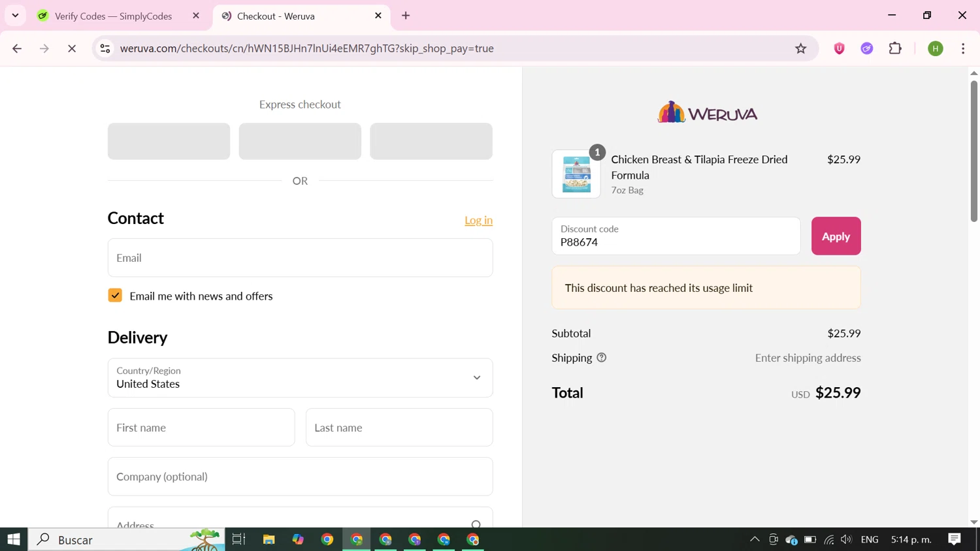Click the Meet Now tray icon
Viewport: 980px width, 551px height.
[x=774, y=539]
